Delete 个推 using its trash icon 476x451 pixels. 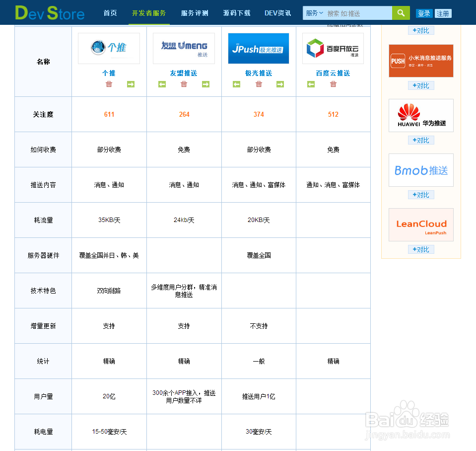[109, 84]
